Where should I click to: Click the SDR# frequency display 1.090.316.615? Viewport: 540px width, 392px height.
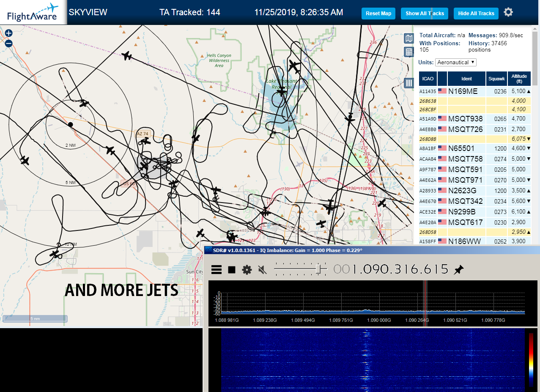pos(391,269)
